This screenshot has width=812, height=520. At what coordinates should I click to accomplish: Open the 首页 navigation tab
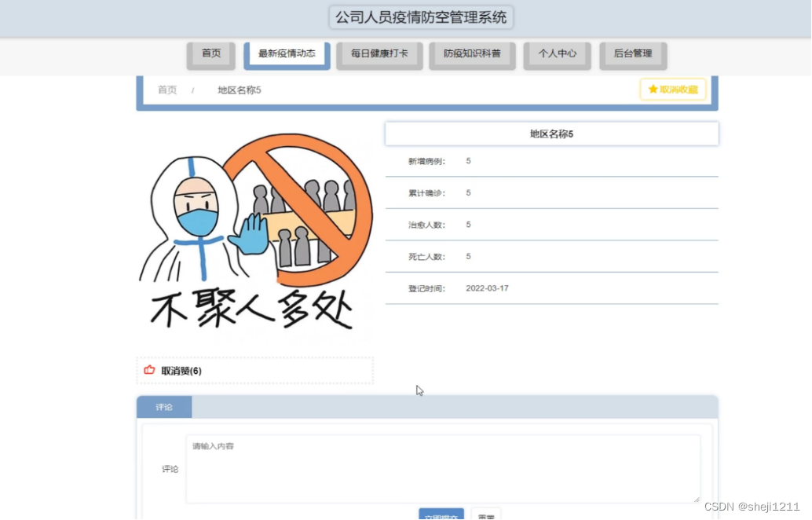(x=210, y=54)
